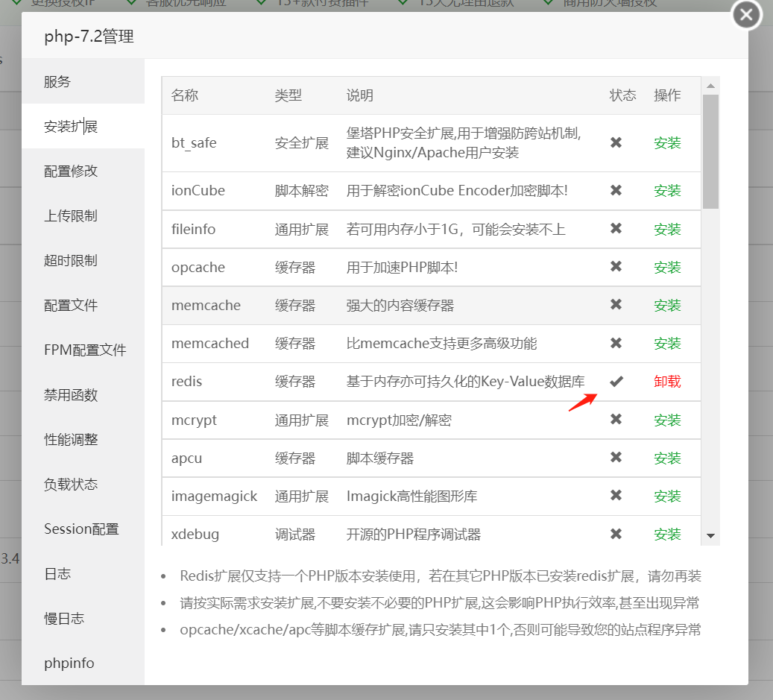Install the ionCube extension

tap(667, 191)
